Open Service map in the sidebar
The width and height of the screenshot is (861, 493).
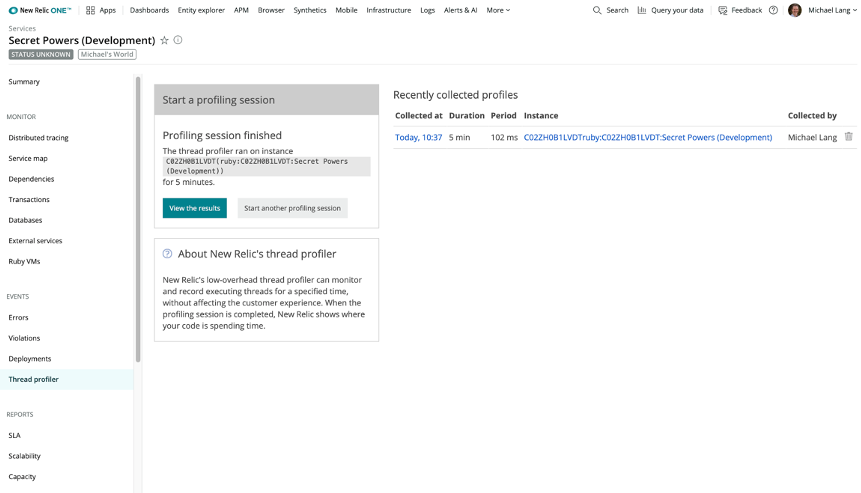(x=28, y=159)
